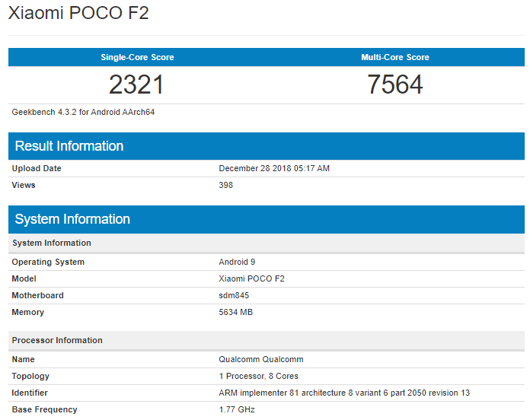Click the blue System Information section header
Viewport: 530px width, 420px height.
tap(72, 219)
